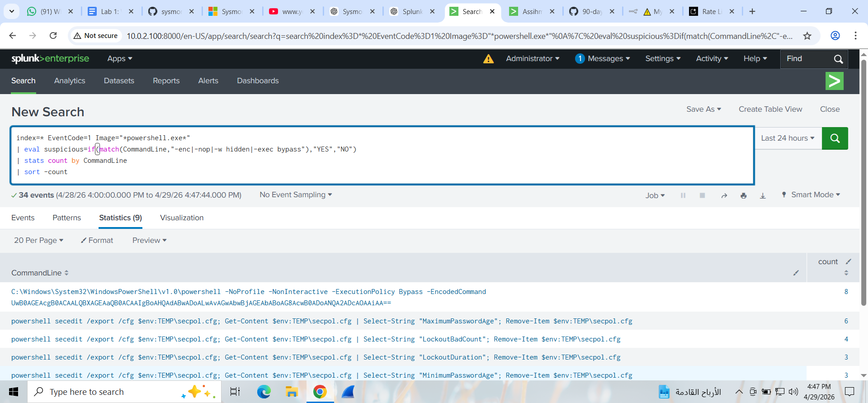Change the 20 Per Page setting
The image size is (868, 403).
coord(38,240)
